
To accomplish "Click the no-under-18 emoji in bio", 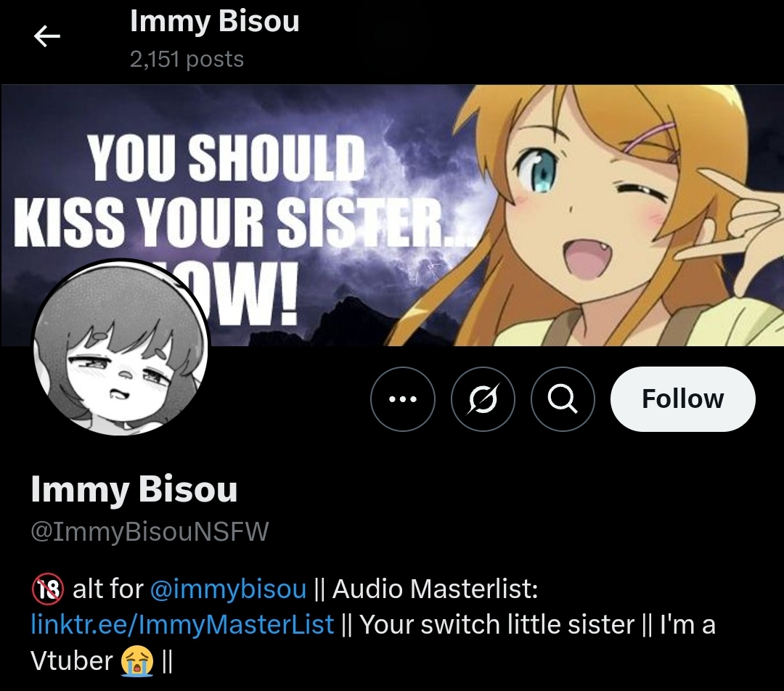I will [48, 589].
